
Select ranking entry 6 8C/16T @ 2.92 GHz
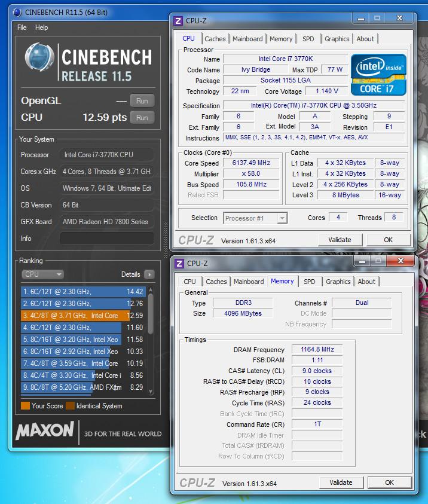(83, 352)
